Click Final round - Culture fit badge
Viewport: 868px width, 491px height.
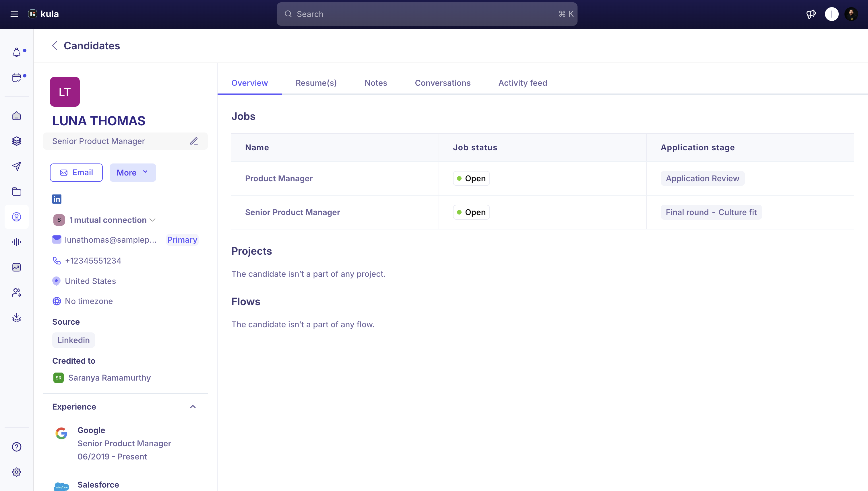[711, 212]
